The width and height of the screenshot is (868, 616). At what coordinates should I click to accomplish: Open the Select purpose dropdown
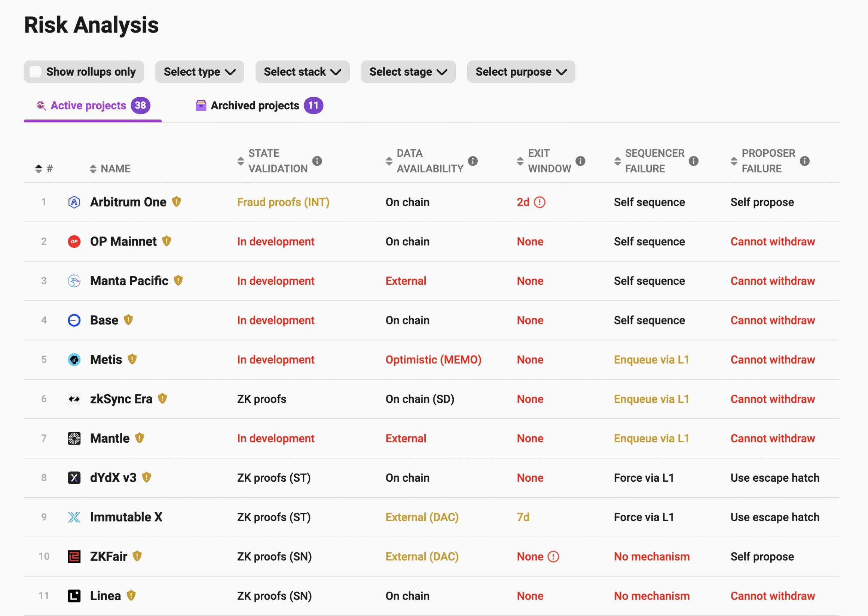521,72
